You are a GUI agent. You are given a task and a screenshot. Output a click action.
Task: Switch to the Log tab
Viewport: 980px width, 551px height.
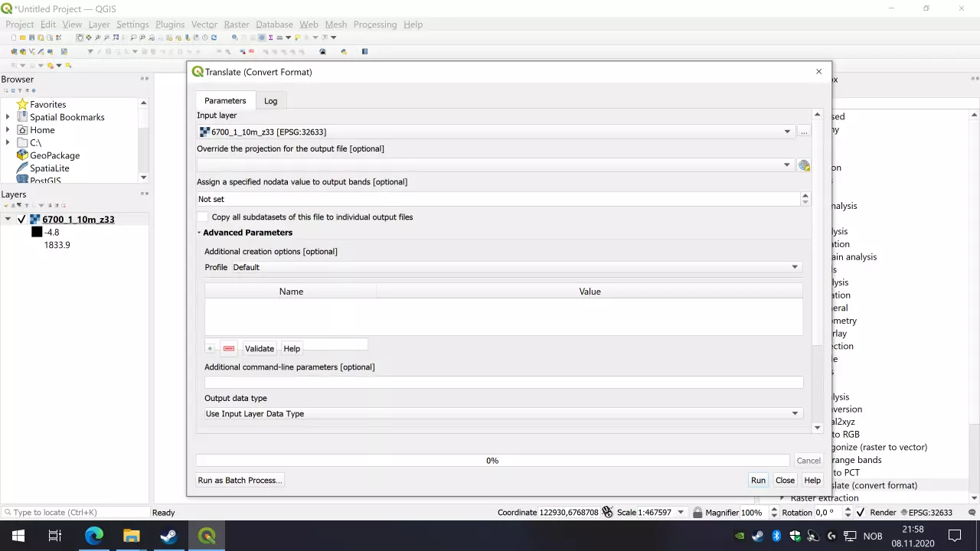[x=270, y=101]
